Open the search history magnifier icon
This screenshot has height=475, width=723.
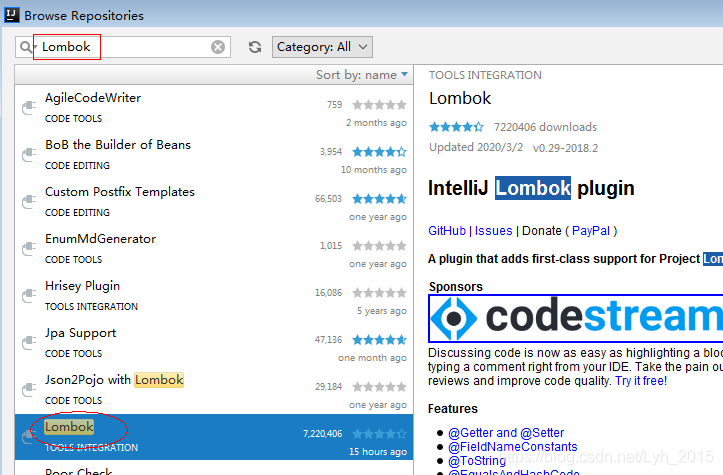(27, 47)
